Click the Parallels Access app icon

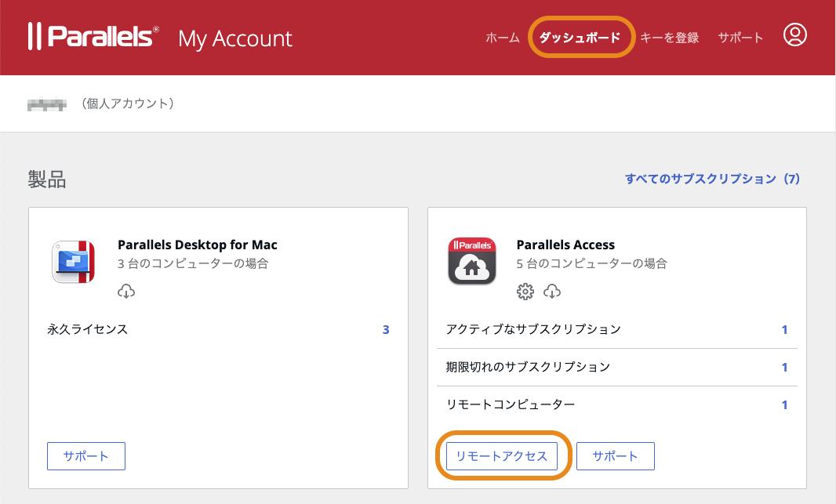(471, 261)
